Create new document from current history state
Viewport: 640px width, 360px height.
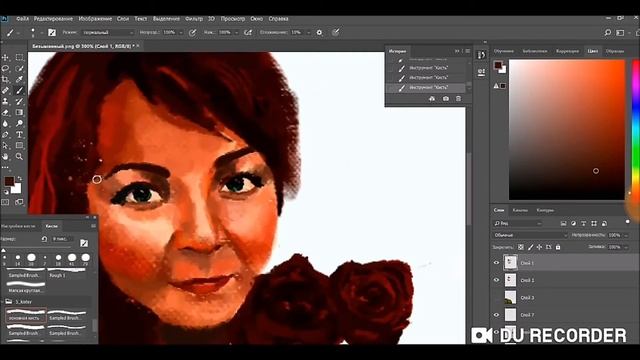432,99
